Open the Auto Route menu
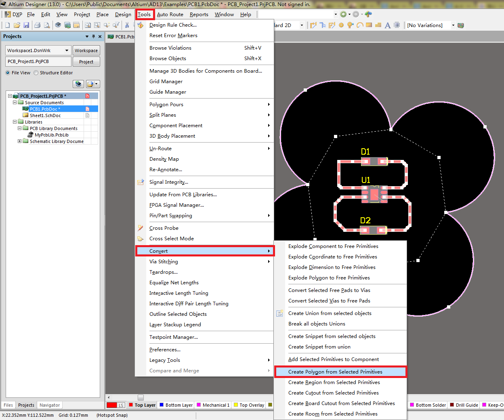 pyautogui.click(x=170, y=15)
